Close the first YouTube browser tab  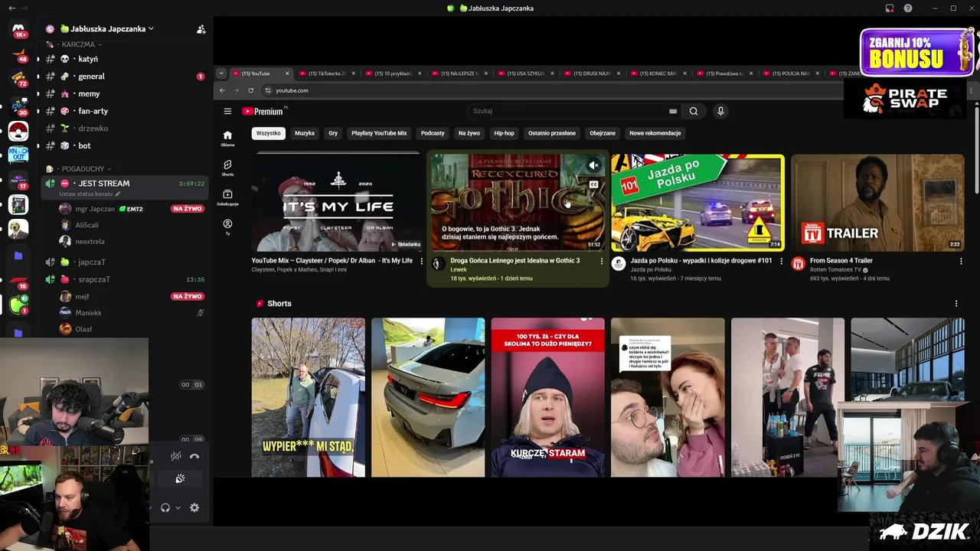click(x=287, y=73)
